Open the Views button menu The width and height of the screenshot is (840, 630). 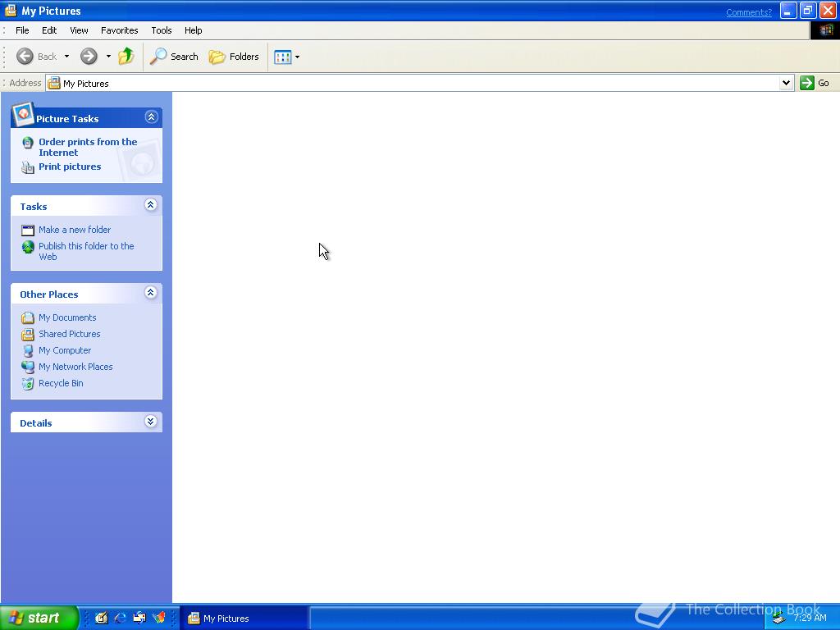(286, 57)
